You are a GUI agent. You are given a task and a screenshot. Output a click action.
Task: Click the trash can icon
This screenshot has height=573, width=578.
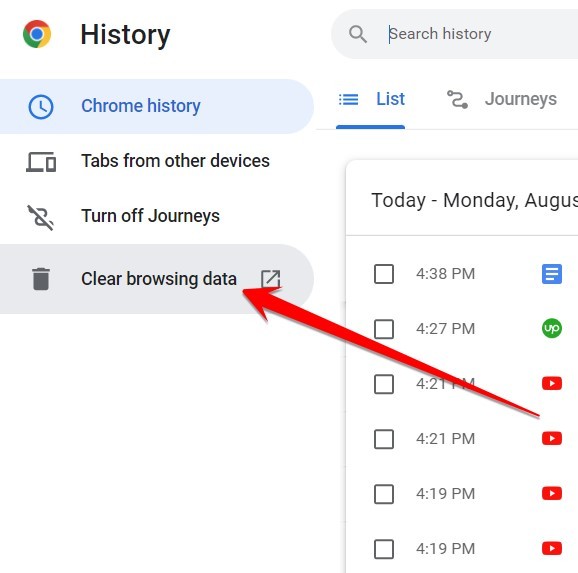pyautogui.click(x=41, y=279)
